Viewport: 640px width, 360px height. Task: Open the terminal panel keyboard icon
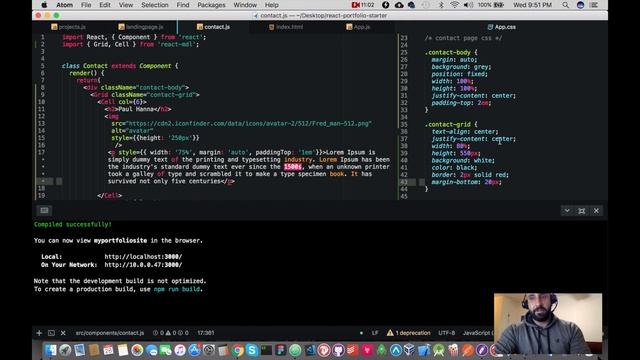tap(44, 211)
